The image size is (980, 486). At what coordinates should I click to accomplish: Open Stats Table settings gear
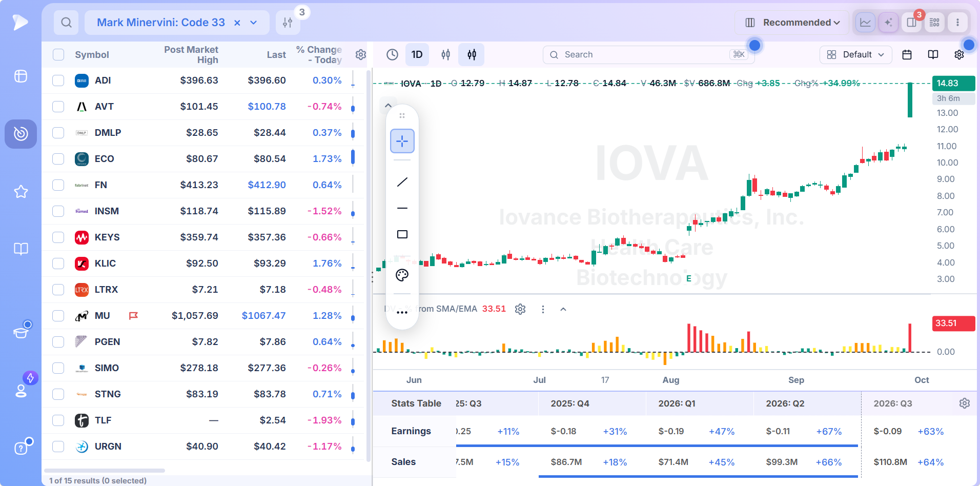(x=965, y=403)
